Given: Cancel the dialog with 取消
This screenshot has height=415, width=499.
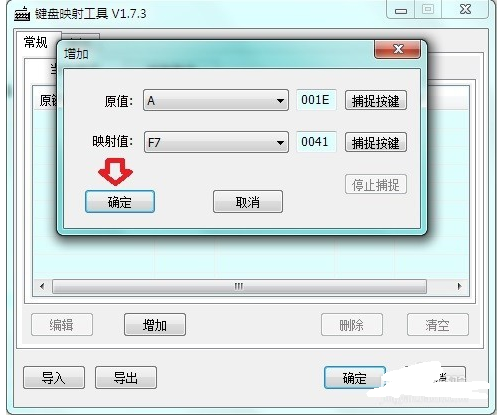Looking at the screenshot, I should (248, 202).
